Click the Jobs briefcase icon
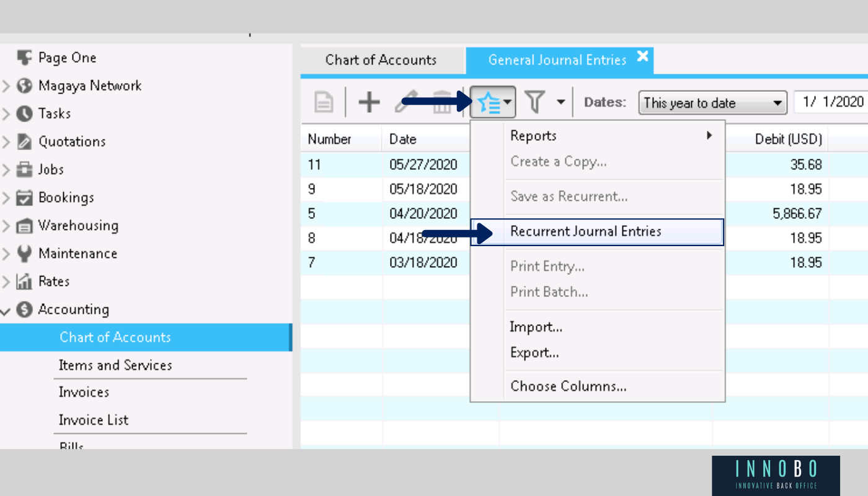This screenshot has width=868, height=496. coord(24,169)
